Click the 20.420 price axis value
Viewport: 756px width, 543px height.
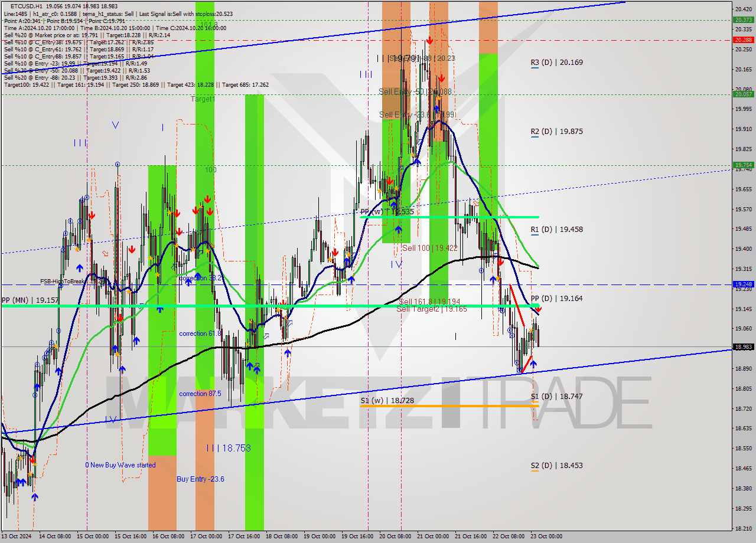pyautogui.click(x=743, y=9)
